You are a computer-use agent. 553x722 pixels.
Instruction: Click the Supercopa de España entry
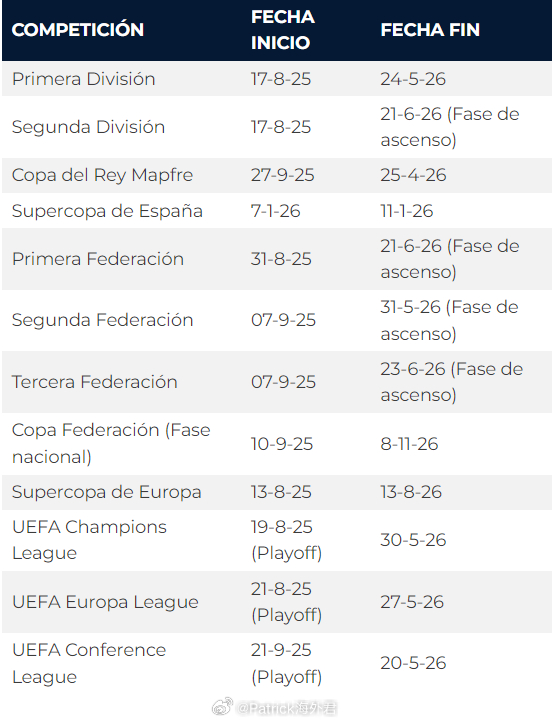tap(107, 211)
